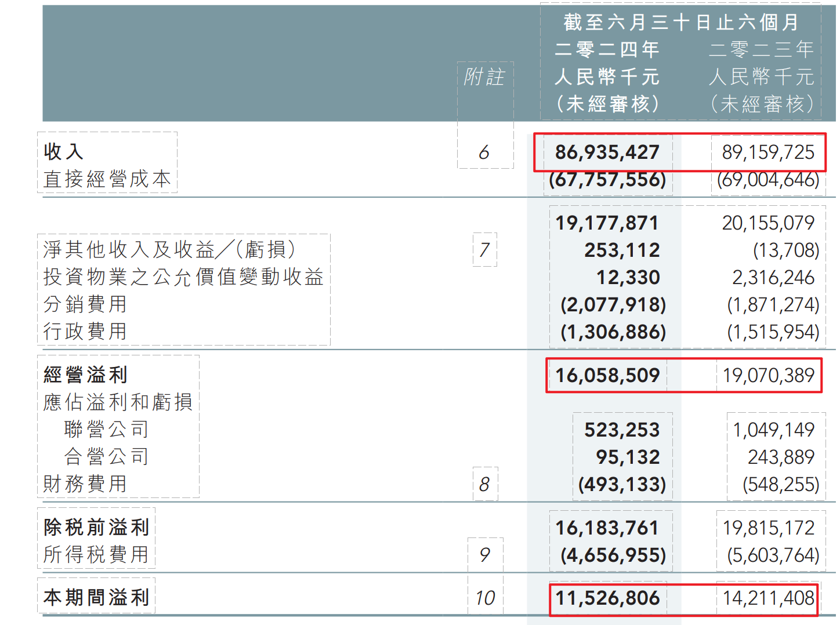The image size is (840, 625).
Task: Open note reference 7 for other income
Action: coord(484,250)
